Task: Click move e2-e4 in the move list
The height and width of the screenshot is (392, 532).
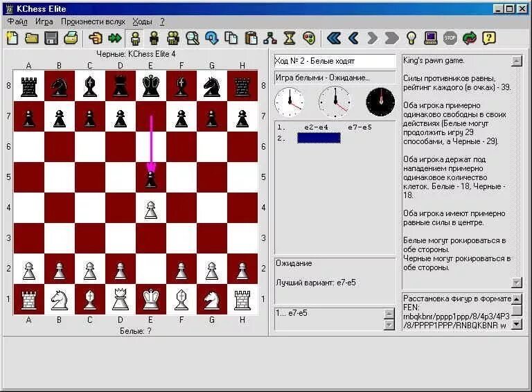Action: tap(316, 127)
